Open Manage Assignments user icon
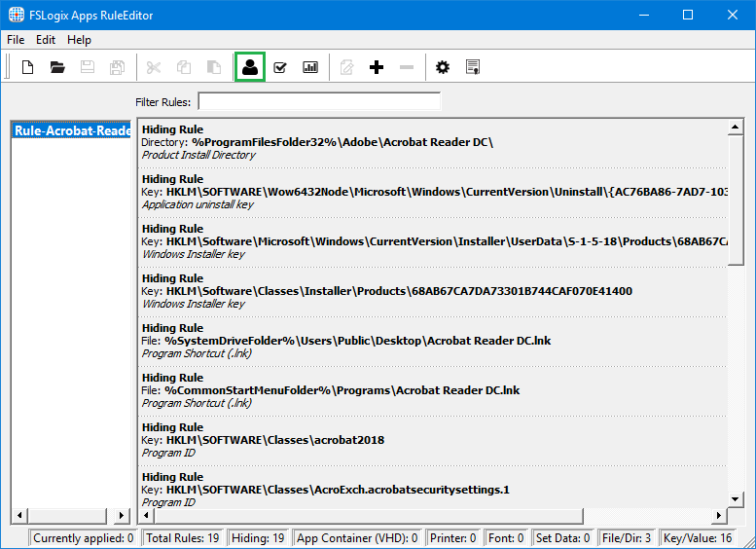Image resolution: width=756 pixels, height=549 pixels. (x=250, y=67)
